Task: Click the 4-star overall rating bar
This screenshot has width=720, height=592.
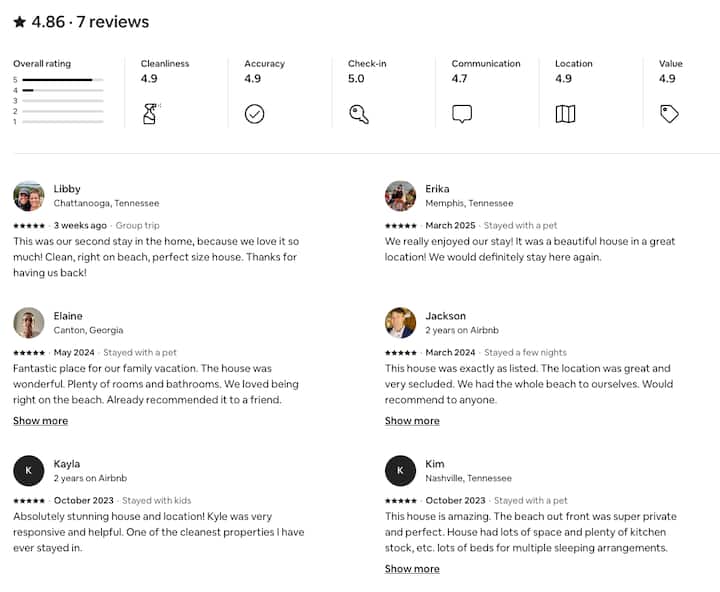Action: [x=62, y=90]
